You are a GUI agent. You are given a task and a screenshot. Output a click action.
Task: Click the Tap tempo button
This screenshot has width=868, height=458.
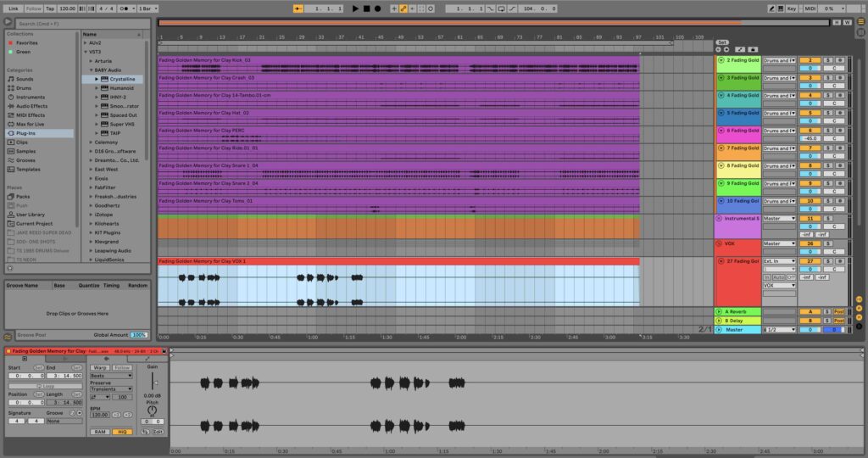point(50,8)
